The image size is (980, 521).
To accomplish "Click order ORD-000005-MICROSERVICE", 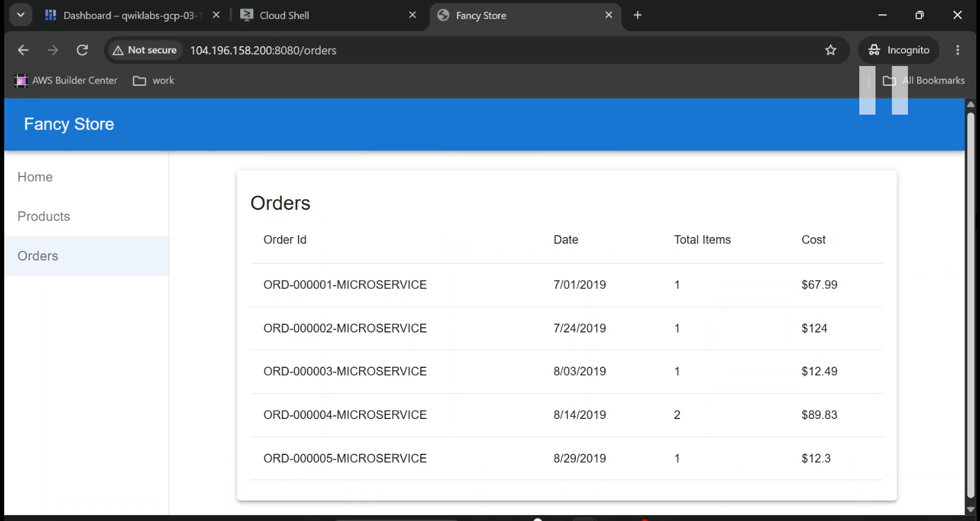I will point(345,459).
